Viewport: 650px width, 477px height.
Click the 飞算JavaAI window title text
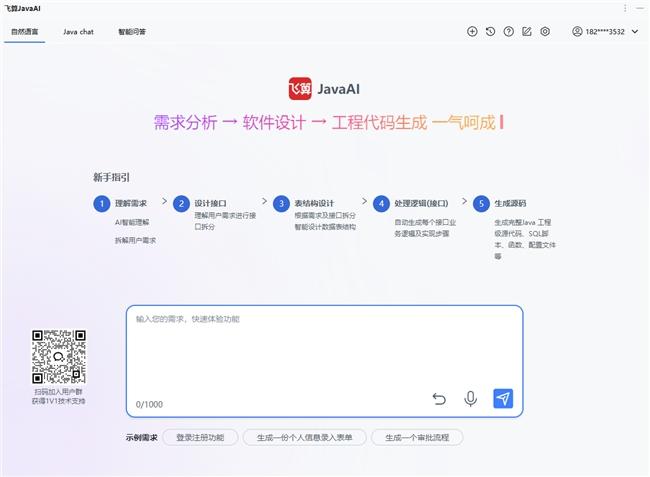click(x=22, y=8)
